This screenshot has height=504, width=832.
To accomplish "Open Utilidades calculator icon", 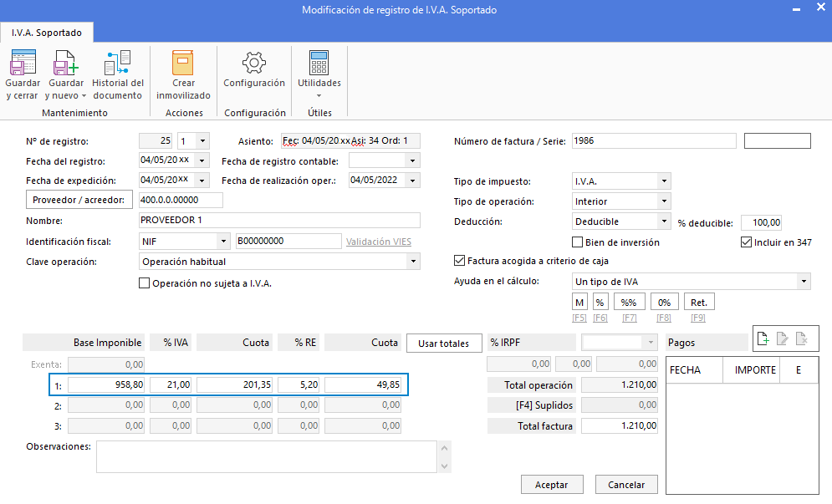I will tap(319, 63).
